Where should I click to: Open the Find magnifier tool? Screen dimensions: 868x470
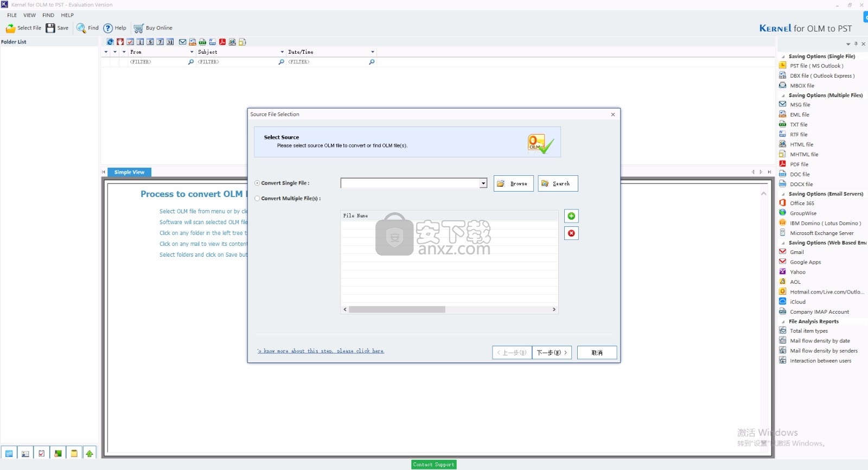[x=81, y=28]
